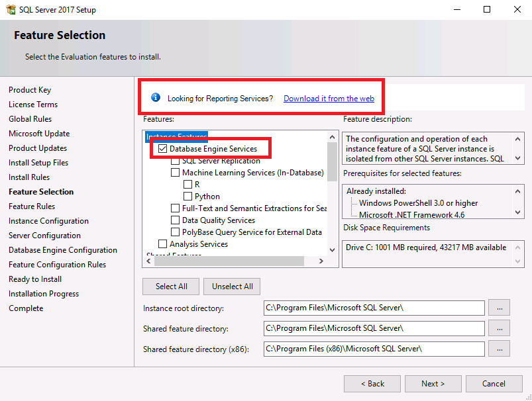Click the features list scroll up arrow
Image resolution: width=532 pixels, height=401 pixels.
332,137
